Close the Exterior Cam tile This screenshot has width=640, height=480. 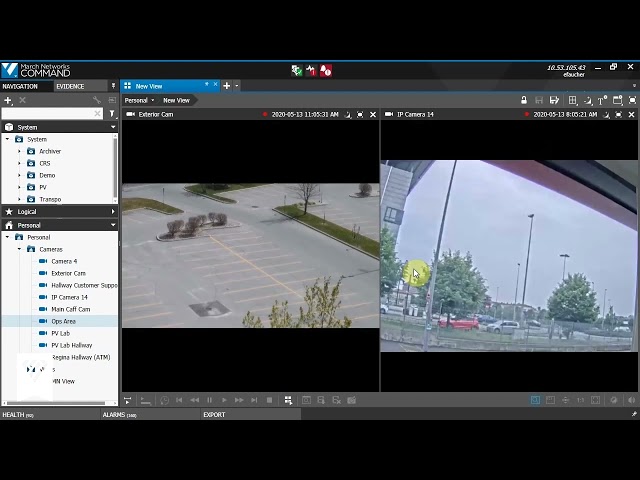[x=373, y=115]
